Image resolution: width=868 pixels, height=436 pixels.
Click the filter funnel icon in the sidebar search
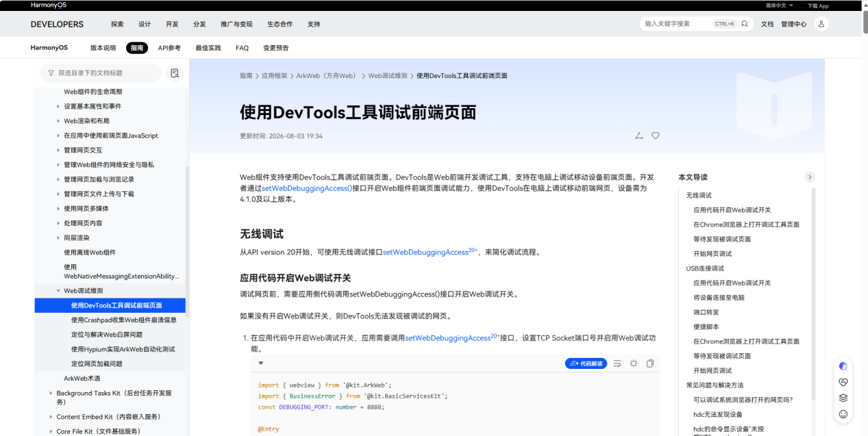click(51, 73)
